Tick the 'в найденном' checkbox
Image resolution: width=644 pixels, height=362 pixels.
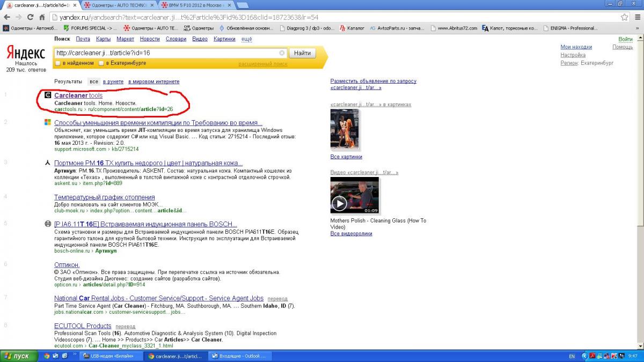pyautogui.click(x=58, y=63)
